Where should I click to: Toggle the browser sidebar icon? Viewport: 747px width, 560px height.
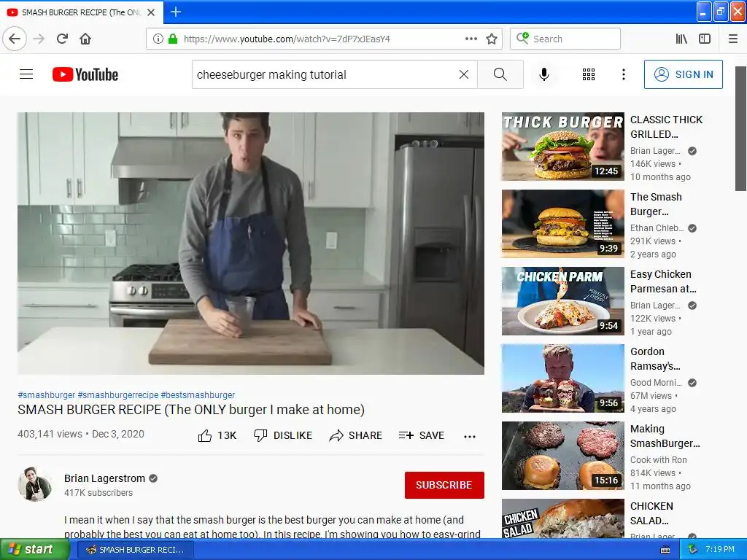(705, 39)
